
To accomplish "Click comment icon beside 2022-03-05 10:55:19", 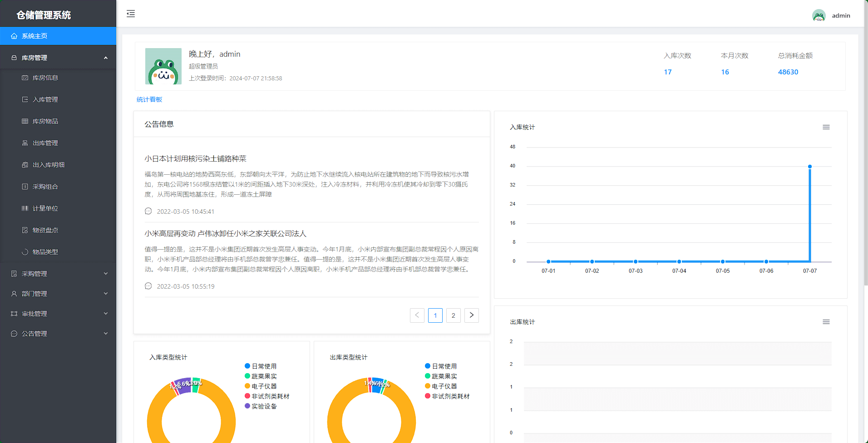I will [x=148, y=286].
